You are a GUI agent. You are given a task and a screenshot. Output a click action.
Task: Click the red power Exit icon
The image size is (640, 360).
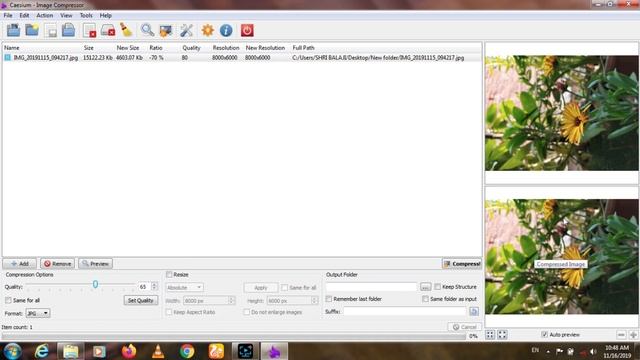point(247,30)
